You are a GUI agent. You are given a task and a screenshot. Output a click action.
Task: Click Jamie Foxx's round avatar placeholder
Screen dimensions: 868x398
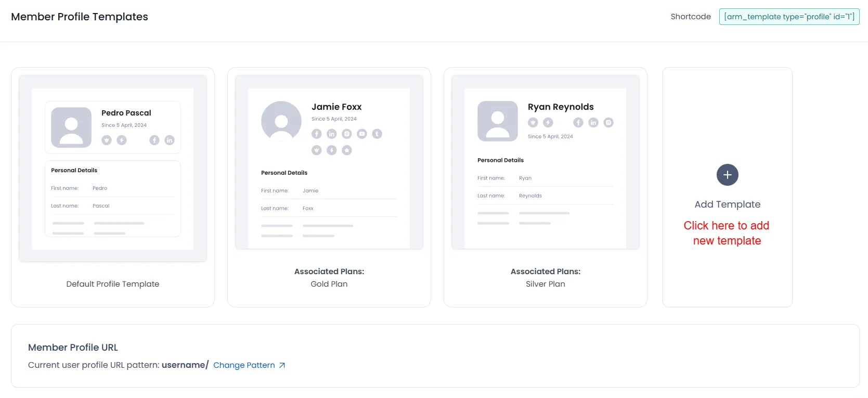tap(281, 121)
